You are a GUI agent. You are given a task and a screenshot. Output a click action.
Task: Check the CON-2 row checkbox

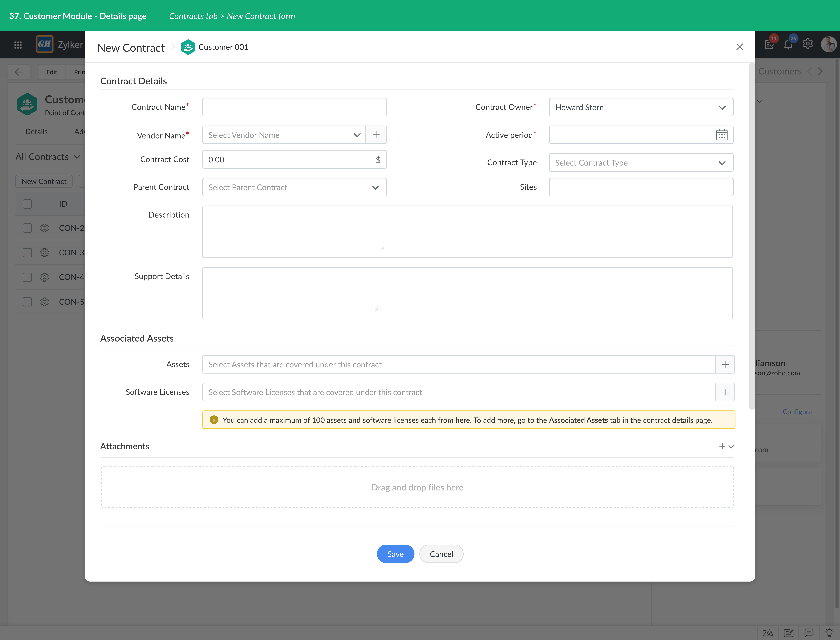[x=27, y=228]
